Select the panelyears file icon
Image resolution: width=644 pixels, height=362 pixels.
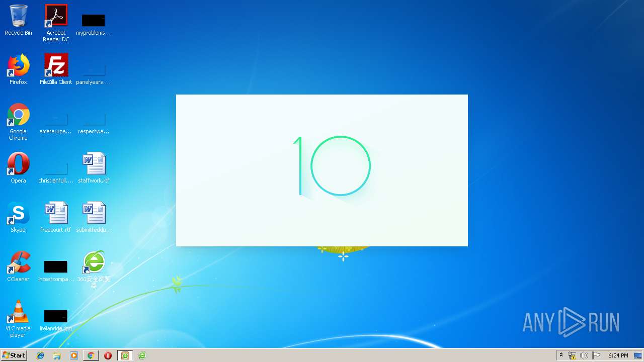[x=93, y=73]
